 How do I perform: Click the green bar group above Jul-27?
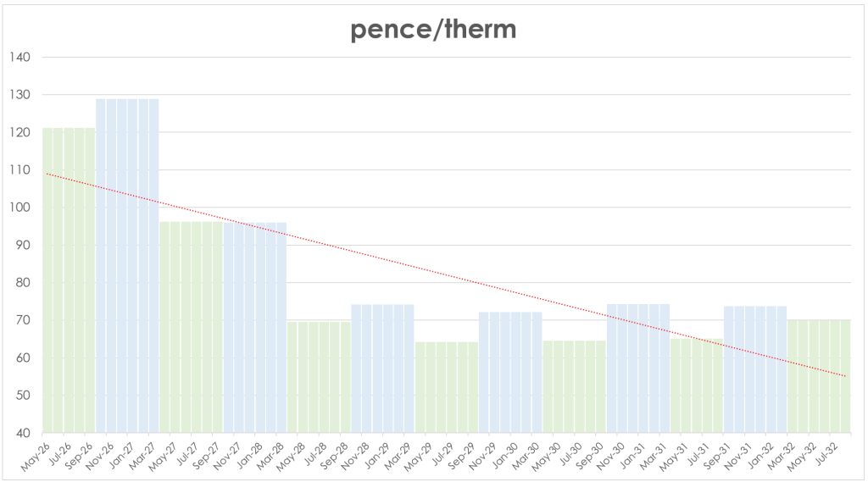click(x=191, y=326)
